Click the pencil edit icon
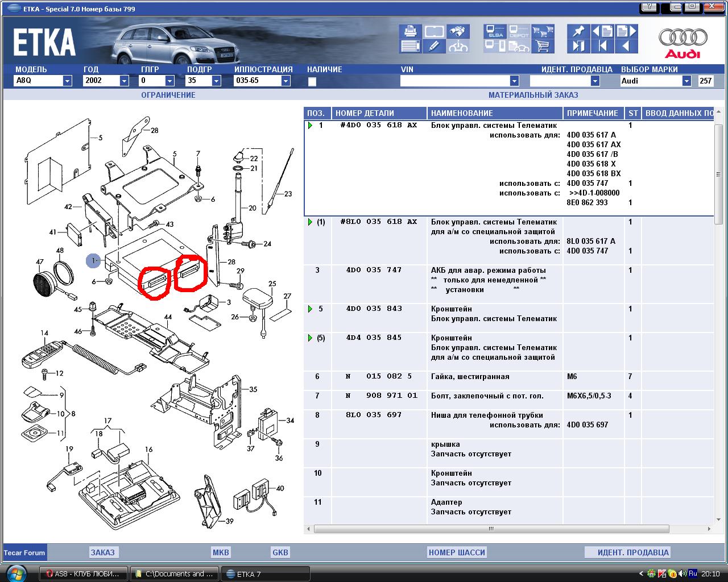This screenshot has width=728, height=582. click(434, 47)
